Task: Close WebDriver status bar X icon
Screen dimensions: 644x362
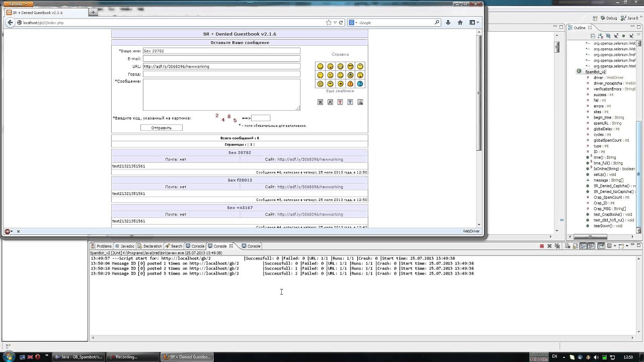Action: point(18,231)
